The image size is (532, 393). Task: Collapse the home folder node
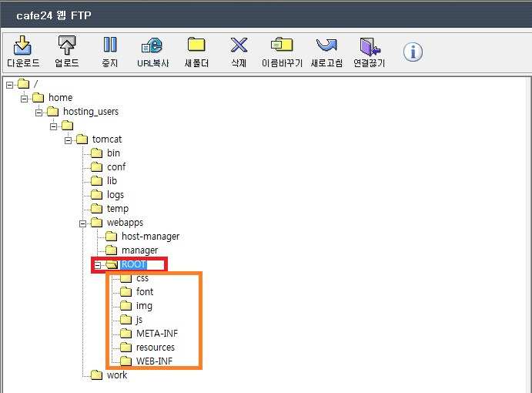(24, 99)
